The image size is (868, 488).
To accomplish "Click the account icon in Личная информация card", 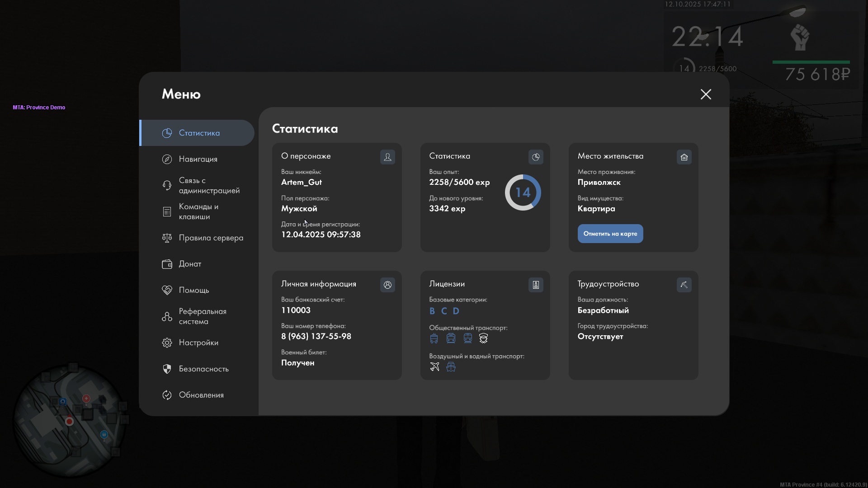I will point(387,285).
